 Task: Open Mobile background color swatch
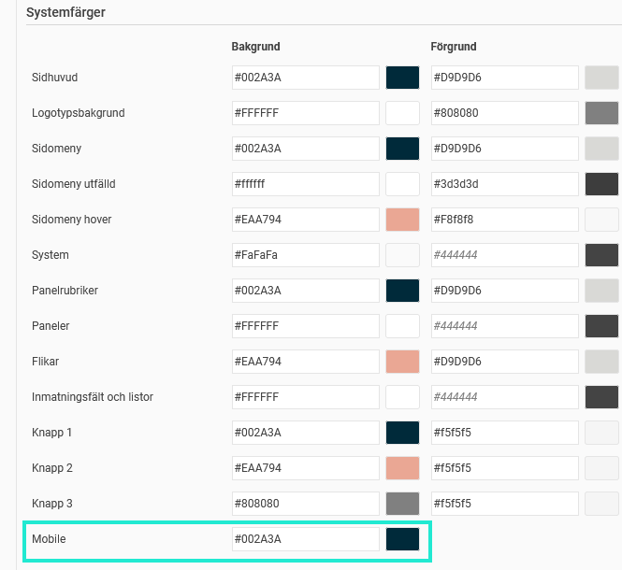pos(402,539)
